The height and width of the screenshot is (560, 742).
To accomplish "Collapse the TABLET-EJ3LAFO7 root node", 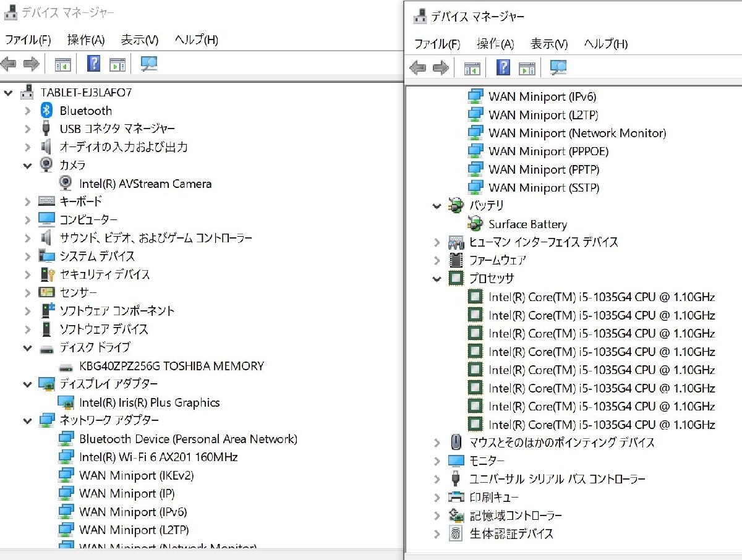I will [8, 93].
